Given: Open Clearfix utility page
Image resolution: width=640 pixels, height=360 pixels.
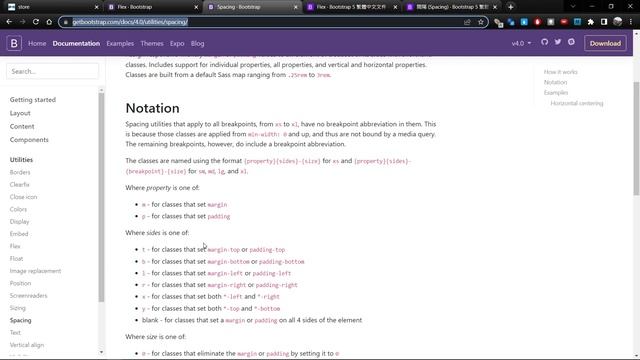Looking at the screenshot, I should click(x=20, y=184).
